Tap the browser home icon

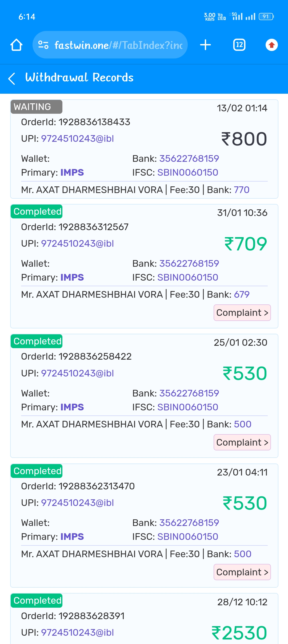coord(16,45)
